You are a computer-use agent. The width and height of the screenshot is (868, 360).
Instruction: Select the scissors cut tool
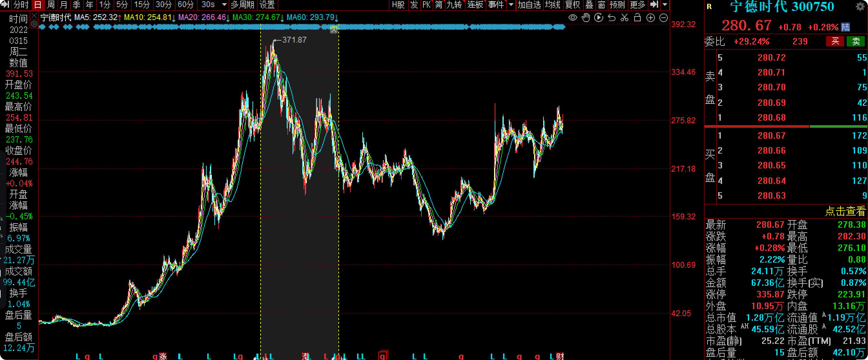tap(625, 17)
